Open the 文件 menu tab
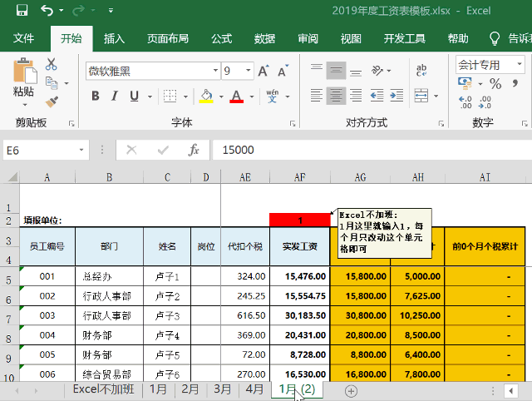 (x=23, y=38)
